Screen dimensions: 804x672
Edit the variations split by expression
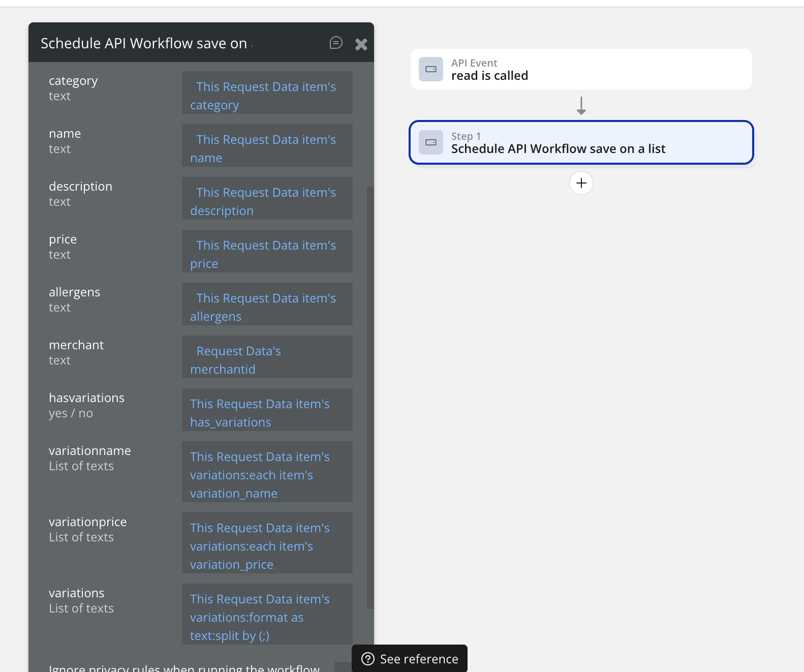point(267,614)
